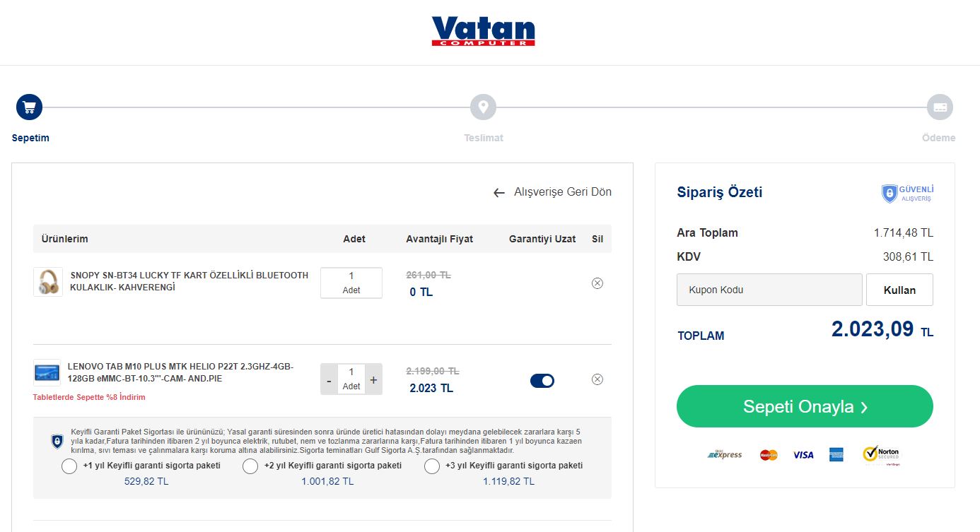
Task: Select +1 yıl Keyifli garanti package
Action: coord(69,466)
